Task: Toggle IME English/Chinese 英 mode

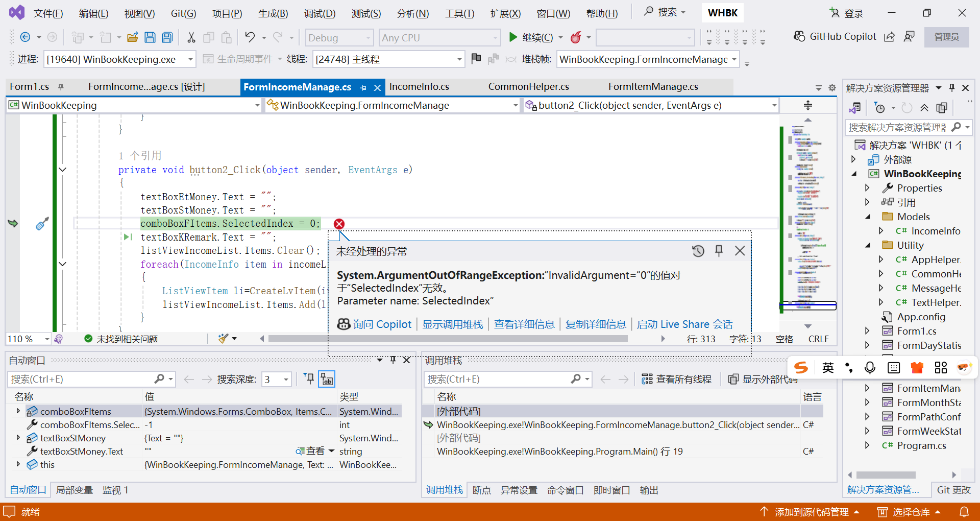Action: tap(828, 367)
